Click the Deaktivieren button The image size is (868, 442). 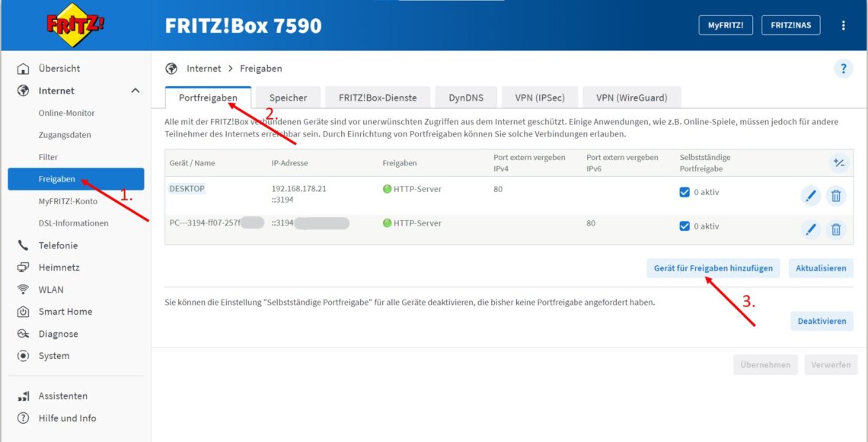(x=822, y=321)
